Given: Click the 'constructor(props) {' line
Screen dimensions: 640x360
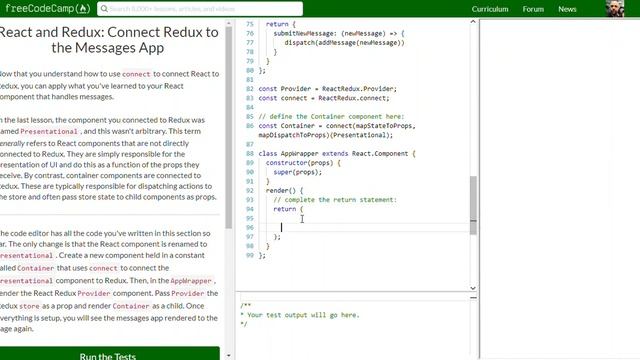Looking at the screenshot, I should [x=303, y=162].
